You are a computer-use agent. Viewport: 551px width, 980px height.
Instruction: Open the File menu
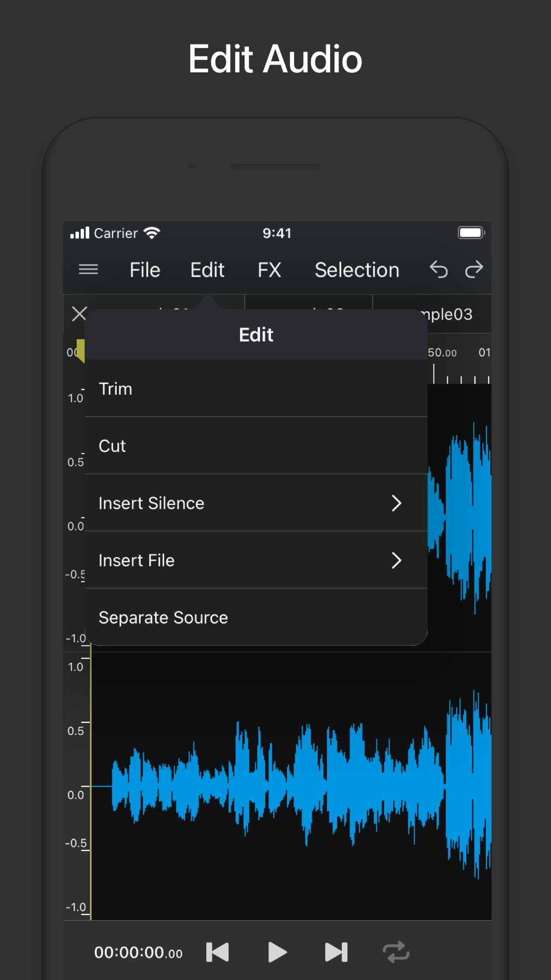[x=145, y=270]
